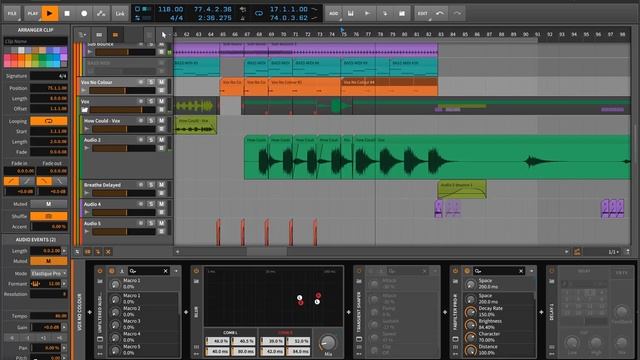
Task: Open the Unfiltered Audio device menu arrow
Action: 176,271
